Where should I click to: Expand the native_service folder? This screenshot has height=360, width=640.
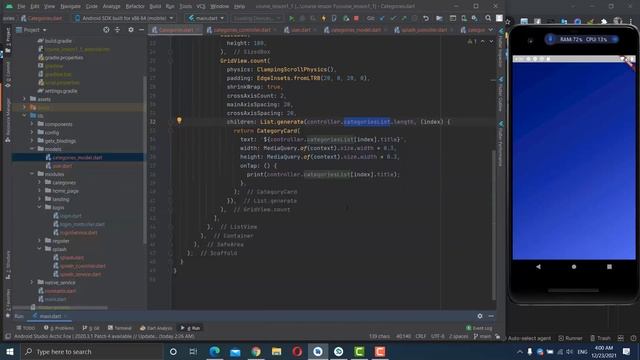click(32, 282)
